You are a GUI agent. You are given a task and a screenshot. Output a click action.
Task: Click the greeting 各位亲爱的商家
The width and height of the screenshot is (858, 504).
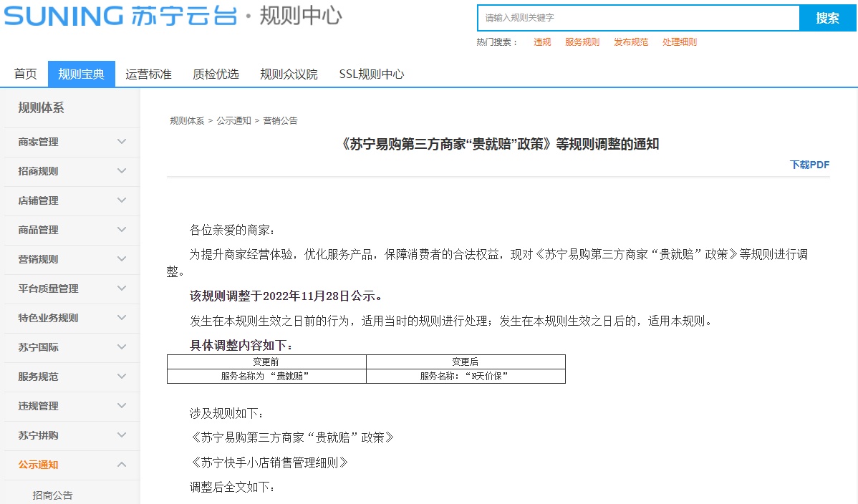(232, 230)
